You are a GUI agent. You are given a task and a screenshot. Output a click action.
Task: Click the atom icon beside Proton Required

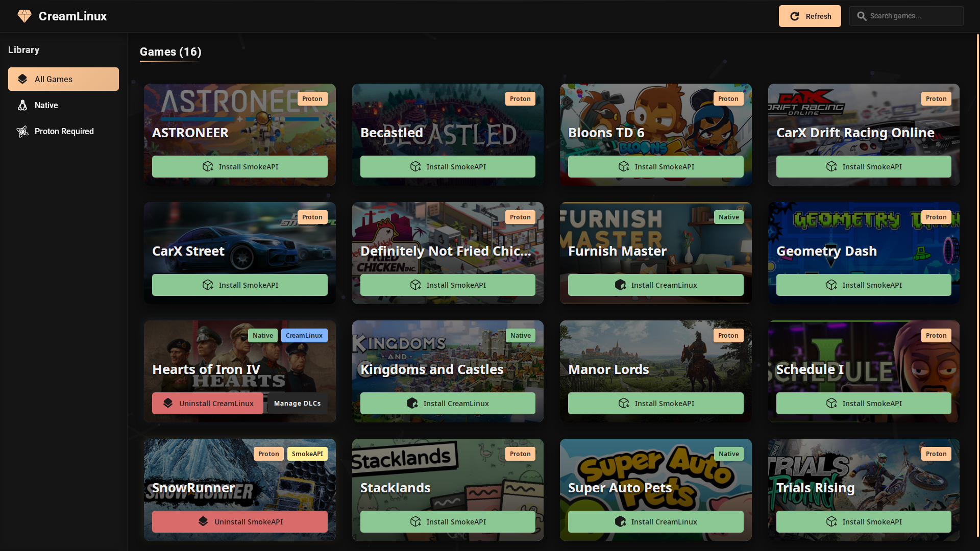click(22, 131)
